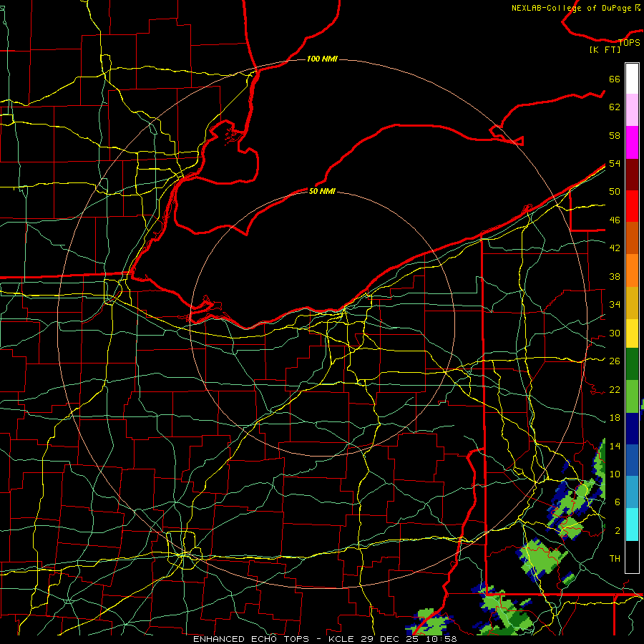The width and height of the screenshot is (644, 644).
Task: Click the medium blue 10-14 kft legend swatch
Action: (x=632, y=460)
